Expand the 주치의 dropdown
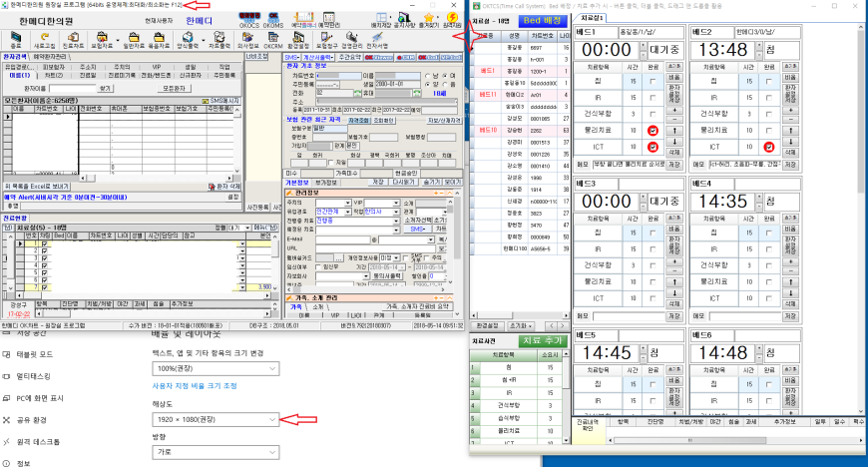 347,204
